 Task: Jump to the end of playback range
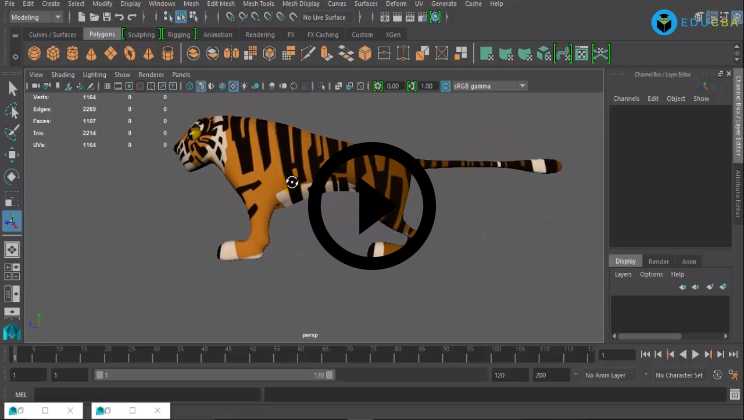pyautogui.click(x=735, y=354)
